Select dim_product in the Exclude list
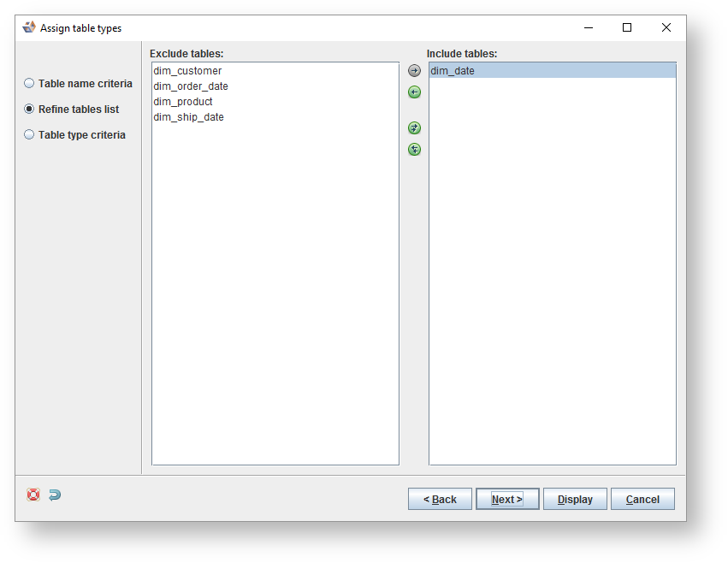The image size is (728, 563). (181, 102)
